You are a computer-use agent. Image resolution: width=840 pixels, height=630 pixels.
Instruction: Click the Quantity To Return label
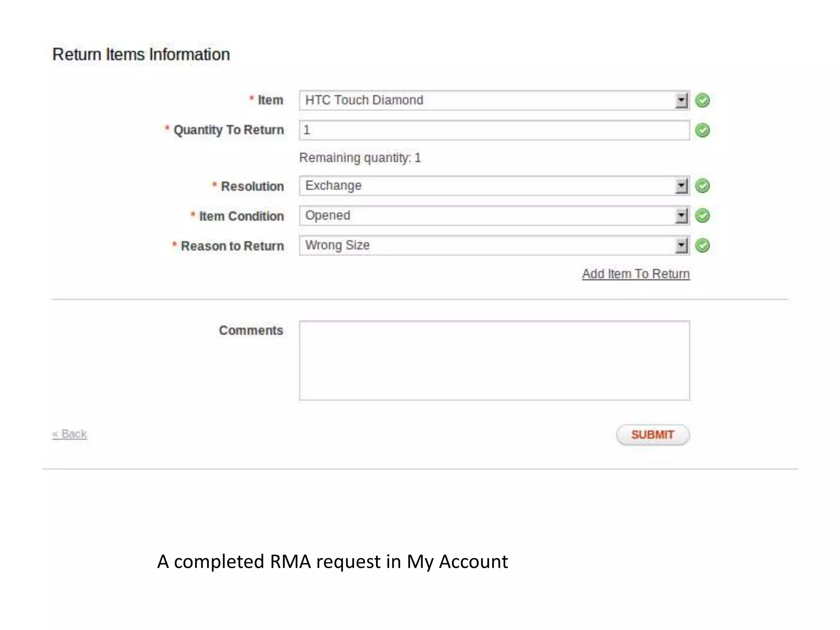pos(229,130)
